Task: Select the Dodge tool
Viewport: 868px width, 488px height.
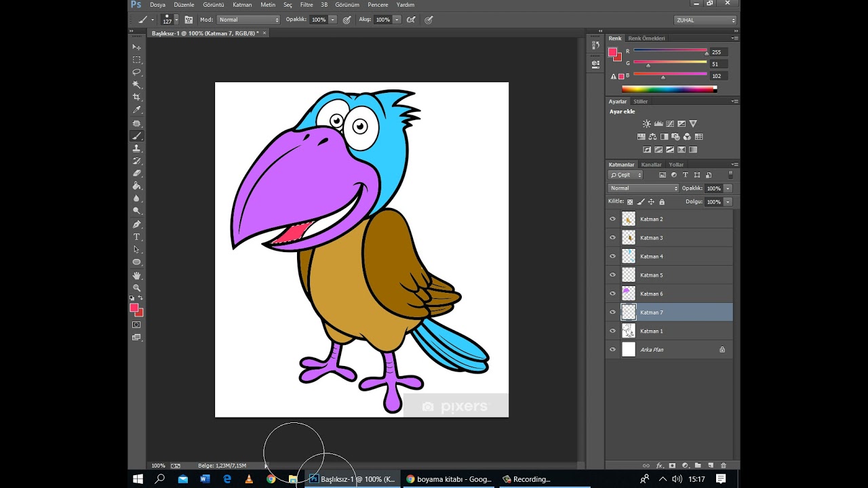Action: [x=136, y=211]
